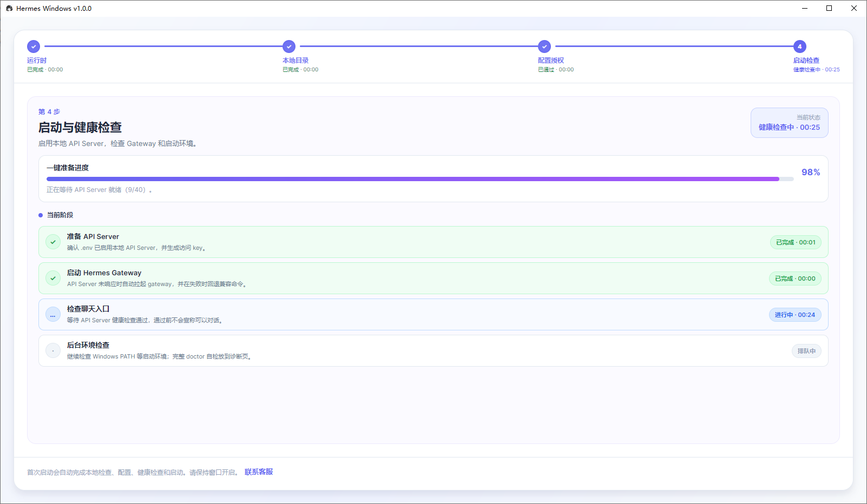Click the blue bullet dot before 当前阶段
This screenshot has height=504, width=867.
(x=41, y=215)
